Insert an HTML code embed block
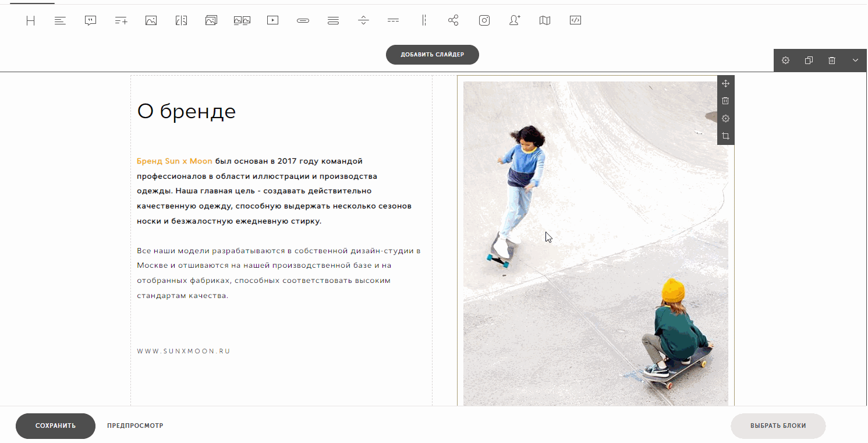This screenshot has width=868, height=443. 575,20
